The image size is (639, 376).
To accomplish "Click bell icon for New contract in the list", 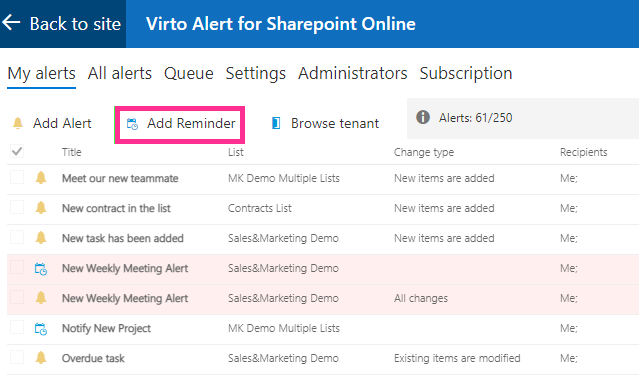I will pos(41,208).
